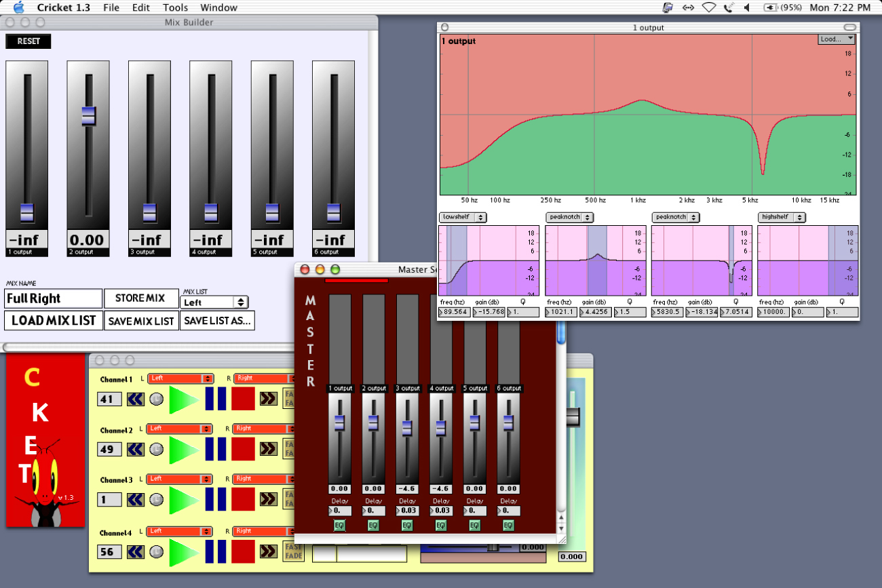Open the EQ for master output 3
Screen dimensions: 882x588
pos(406,525)
